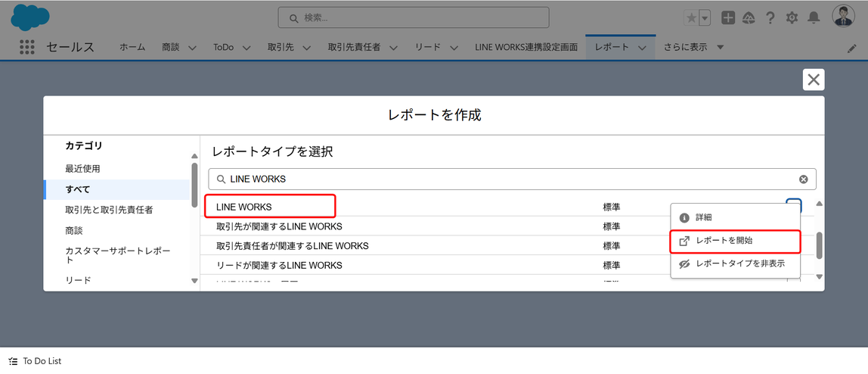Select 取引先が関連するLINE WORKS report type
Screen dimensions: 868x374
[x=279, y=226]
